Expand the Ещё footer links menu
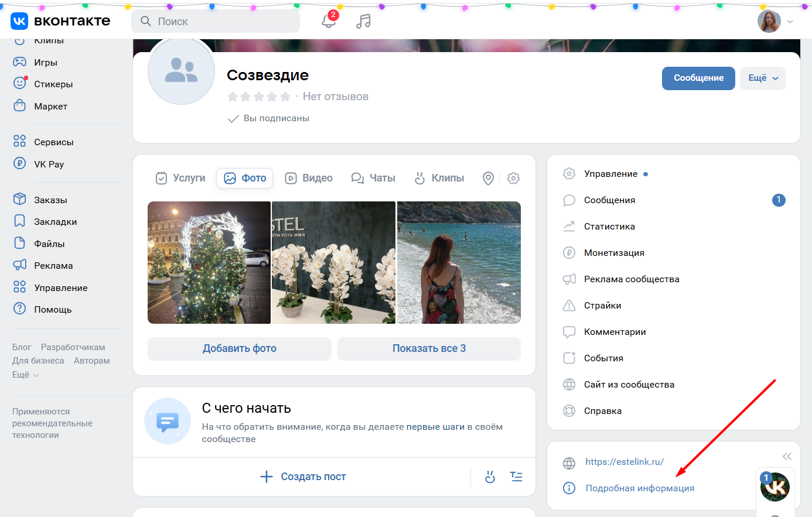The height and width of the screenshot is (517, 812). [26, 375]
